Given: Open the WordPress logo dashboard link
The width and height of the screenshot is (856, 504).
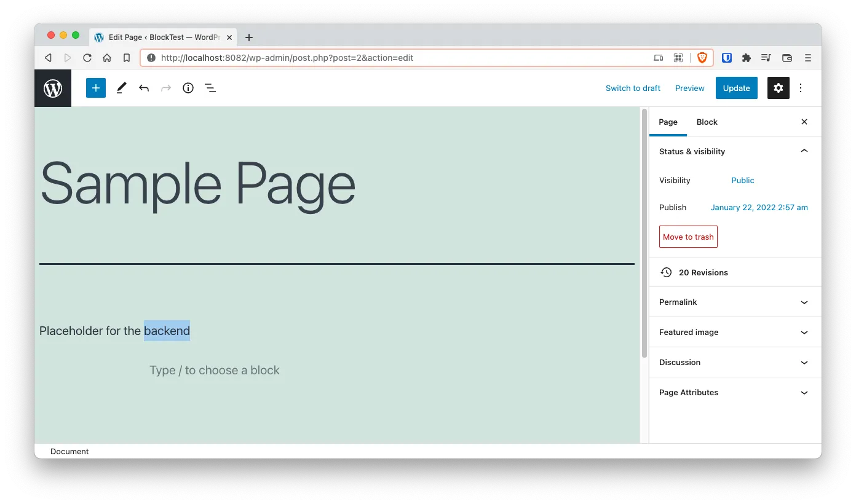Looking at the screenshot, I should (53, 88).
